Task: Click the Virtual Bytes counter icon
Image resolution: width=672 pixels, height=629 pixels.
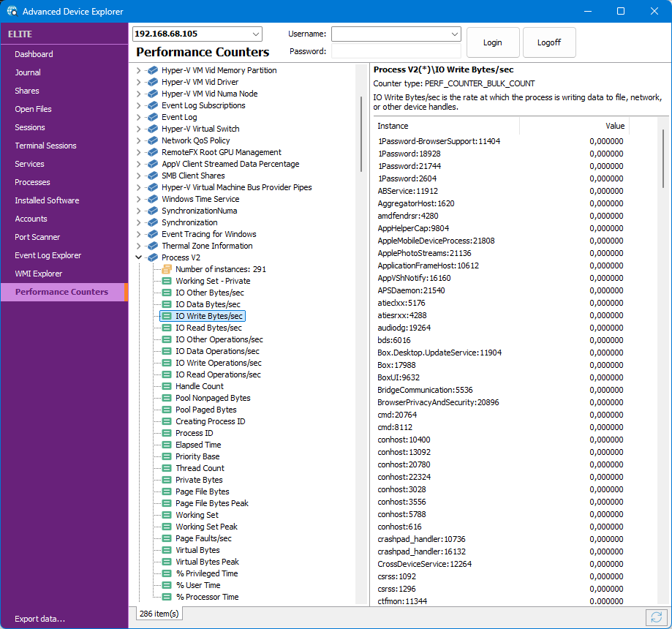Action: coord(167,550)
